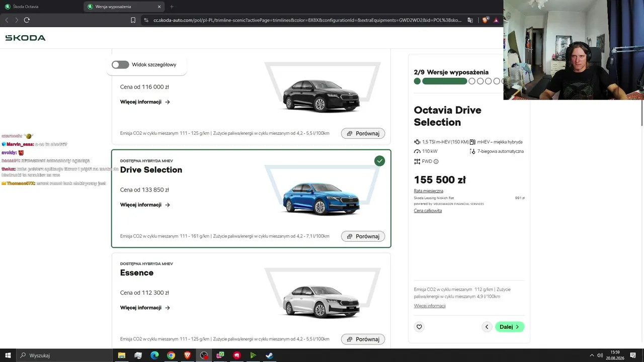The height and width of the screenshot is (362, 644).
Task: Click the Essence trim title
Action: click(x=137, y=273)
